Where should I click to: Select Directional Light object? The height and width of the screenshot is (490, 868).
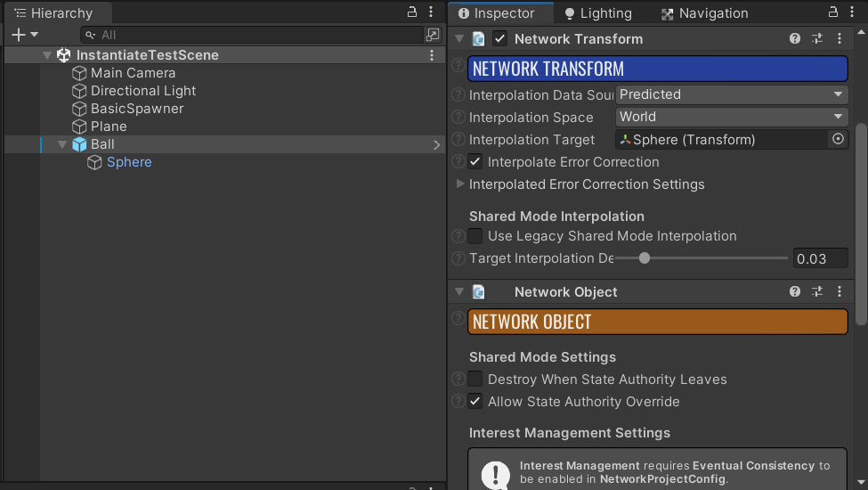(142, 90)
